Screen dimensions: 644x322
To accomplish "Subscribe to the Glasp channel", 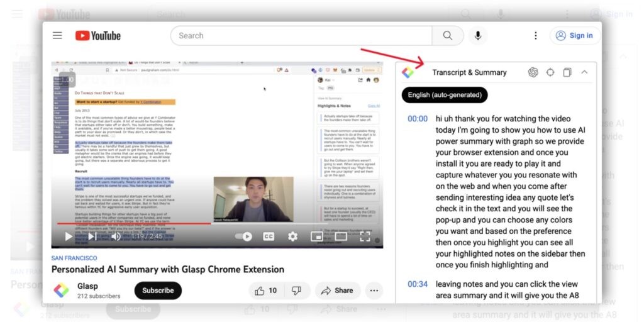I will tap(158, 291).
